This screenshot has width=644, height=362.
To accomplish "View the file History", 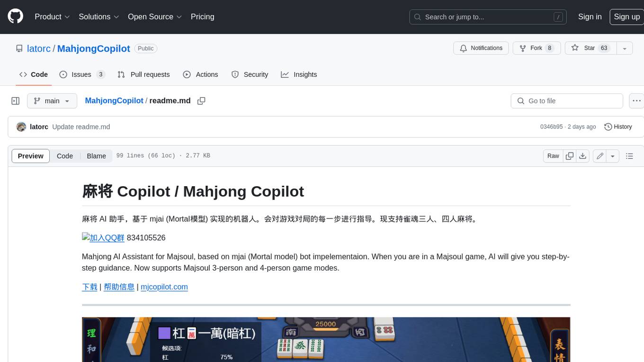I will tap(618, 127).
